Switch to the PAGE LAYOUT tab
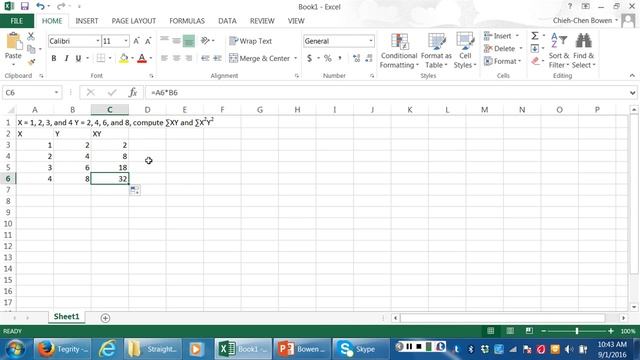 tap(133, 21)
